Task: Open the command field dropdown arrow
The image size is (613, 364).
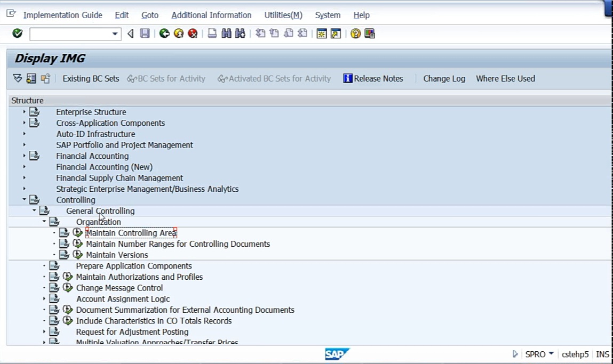Action: [x=115, y=34]
